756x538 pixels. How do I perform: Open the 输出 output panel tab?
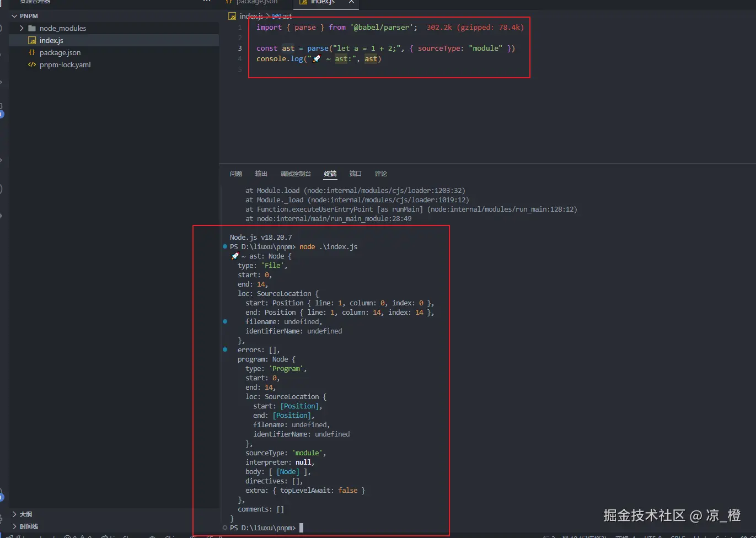point(261,174)
